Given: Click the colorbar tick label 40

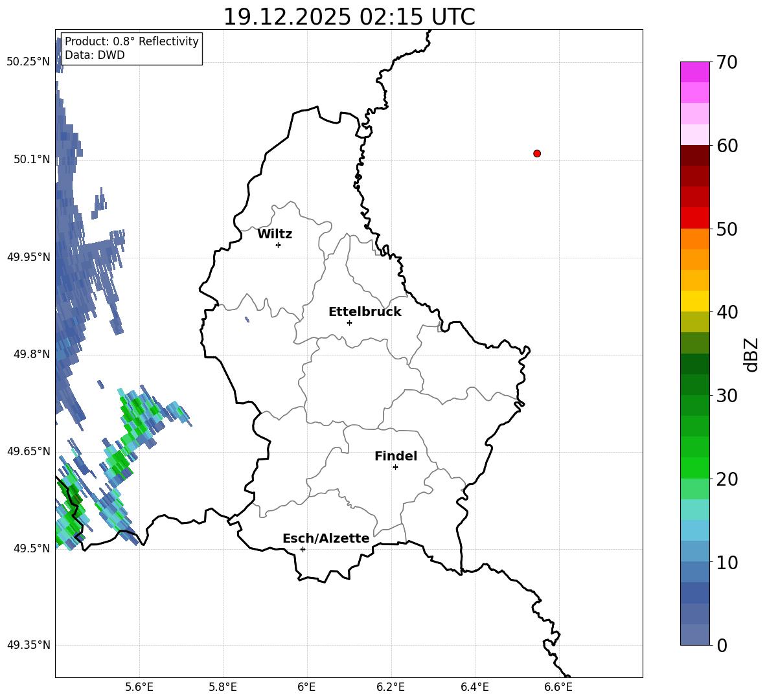Looking at the screenshot, I should pyautogui.click(x=727, y=312).
